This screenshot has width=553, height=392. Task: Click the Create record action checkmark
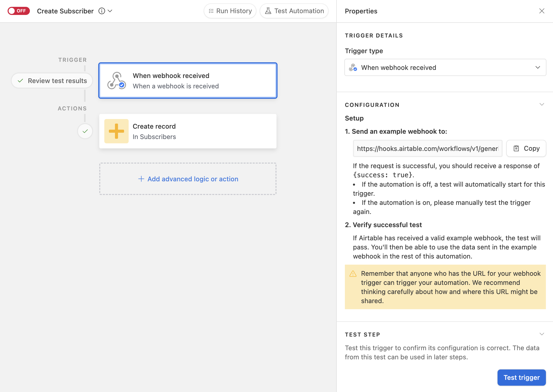click(85, 131)
